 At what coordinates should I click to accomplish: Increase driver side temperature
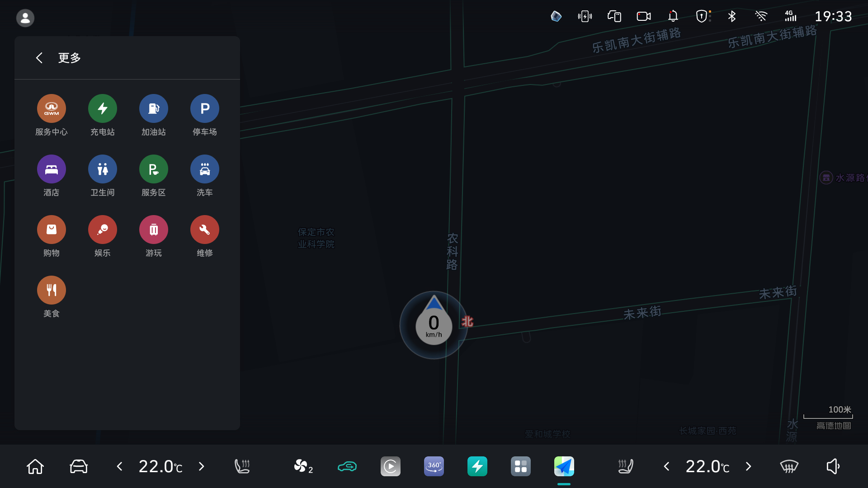(x=202, y=466)
